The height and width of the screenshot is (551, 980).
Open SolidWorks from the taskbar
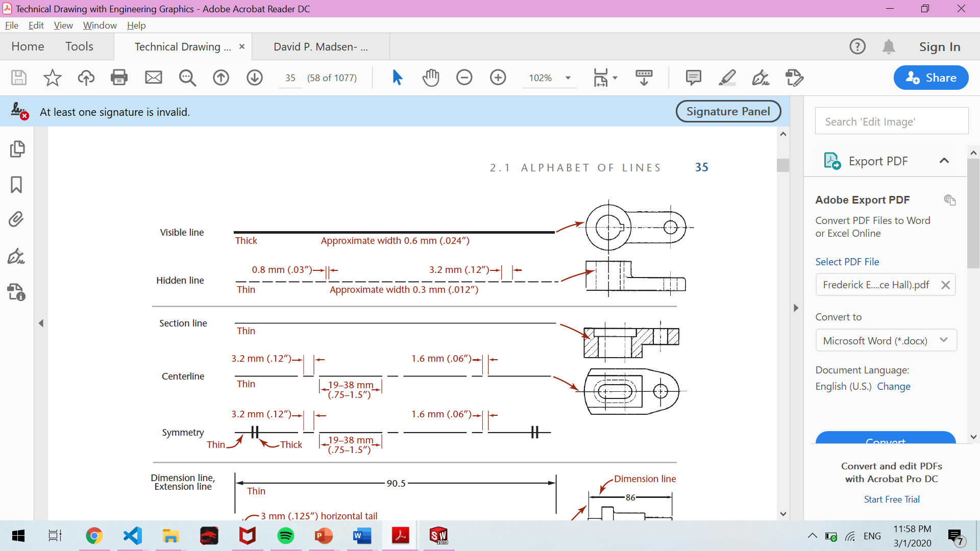coord(438,536)
